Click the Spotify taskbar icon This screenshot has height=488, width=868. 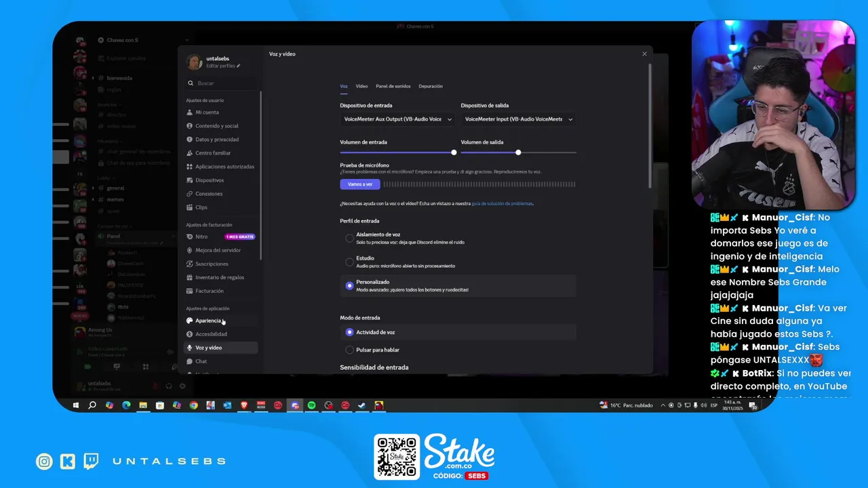click(311, 405)
